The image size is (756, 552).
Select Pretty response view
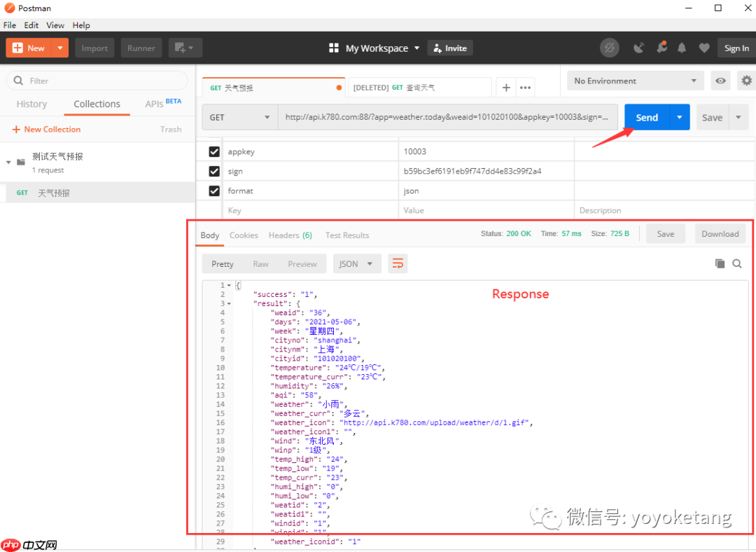(x=223, y=264)
